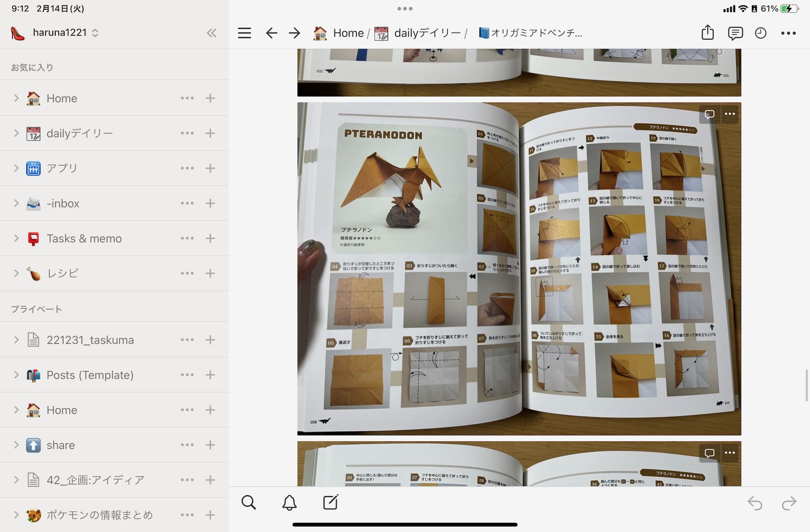The height and width of the screenshot is (532, 810).
Task: Open the haruna1221 workspace switcher
Action: pyautogui.click(x=55, y=32)
